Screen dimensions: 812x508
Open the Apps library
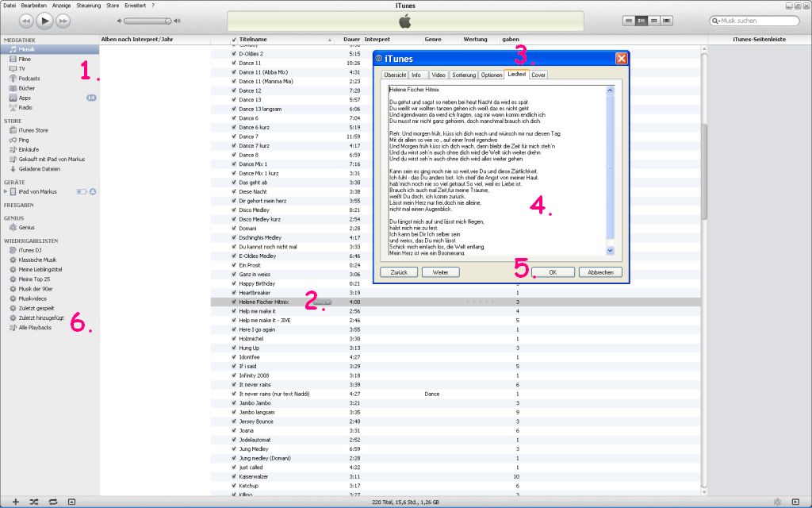coord(25,98)
